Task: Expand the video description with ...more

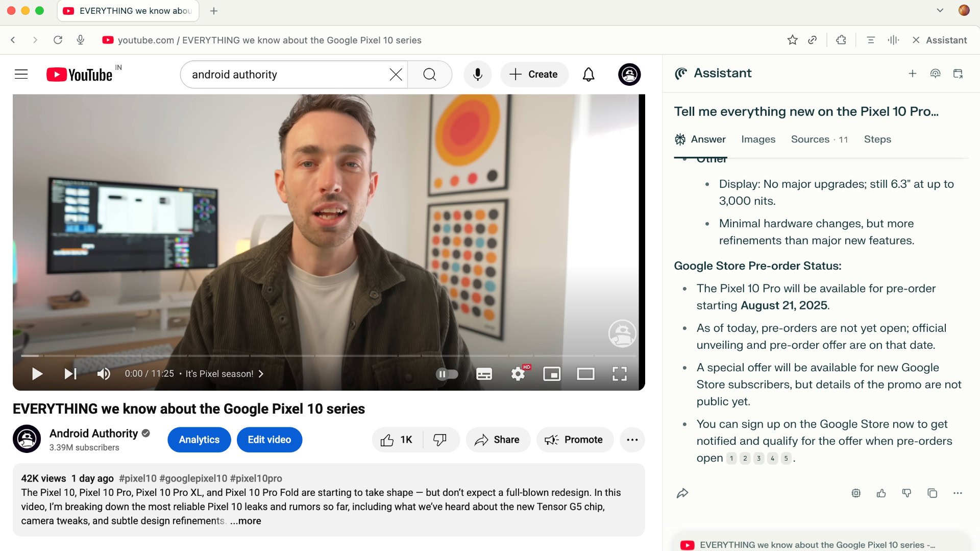Action: click(246, 521)
